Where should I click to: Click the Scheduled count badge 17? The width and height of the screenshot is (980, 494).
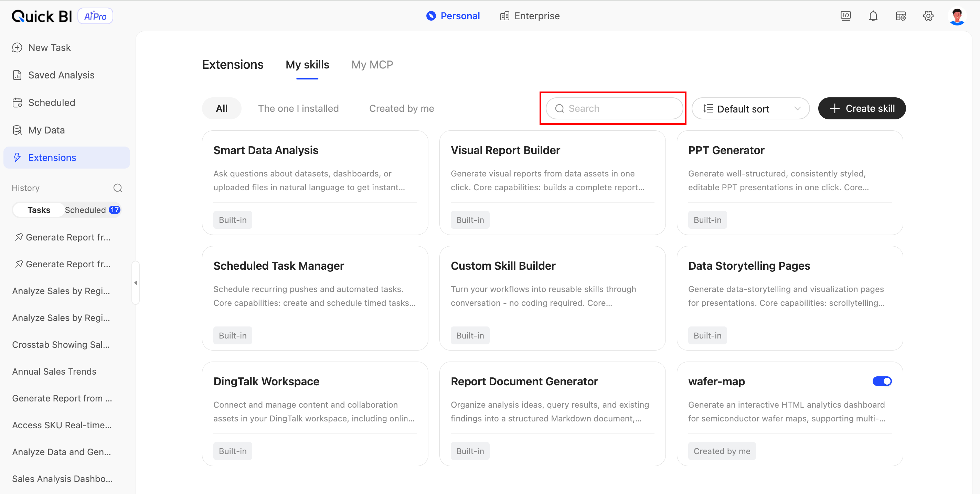(x=115, y=210)
